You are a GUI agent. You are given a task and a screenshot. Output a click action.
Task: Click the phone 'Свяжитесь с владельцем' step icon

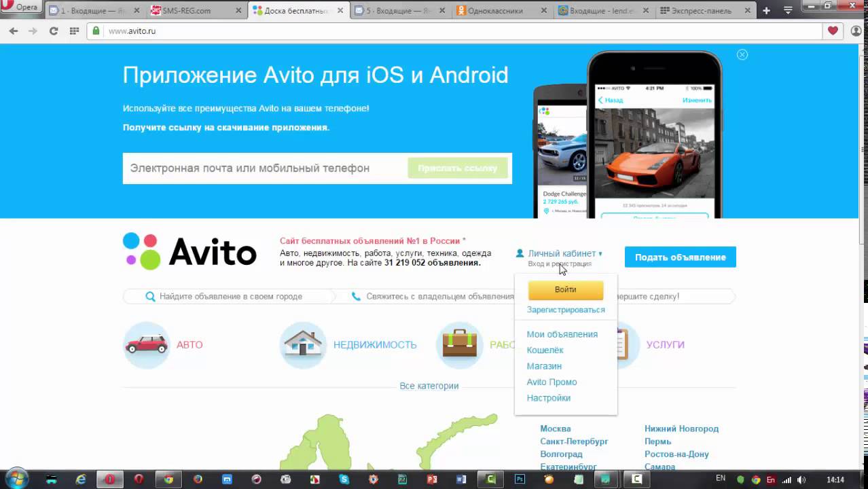pos(357,296)
